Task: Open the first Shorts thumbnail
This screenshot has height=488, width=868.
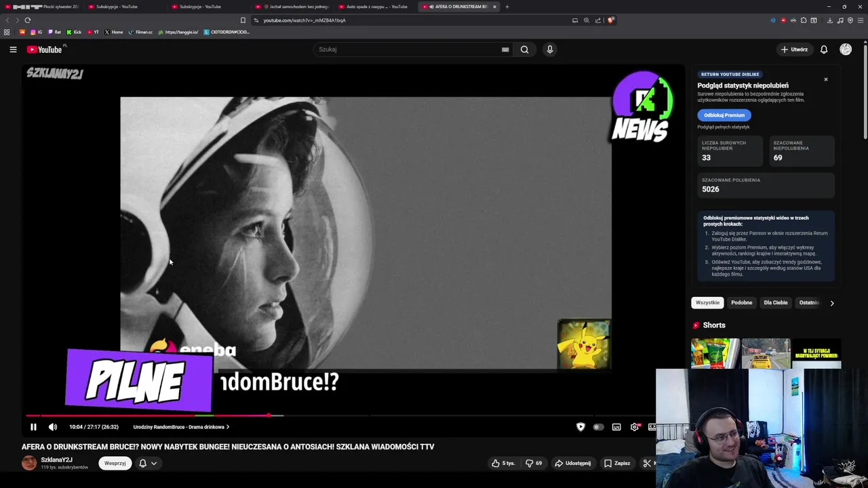Action: tap(715, 353)
